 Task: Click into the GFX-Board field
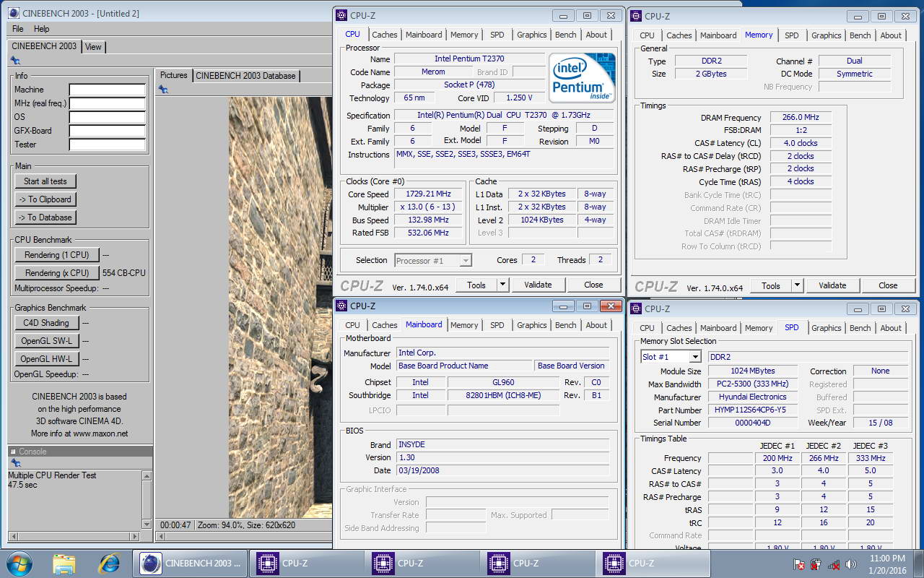point(108,131)
